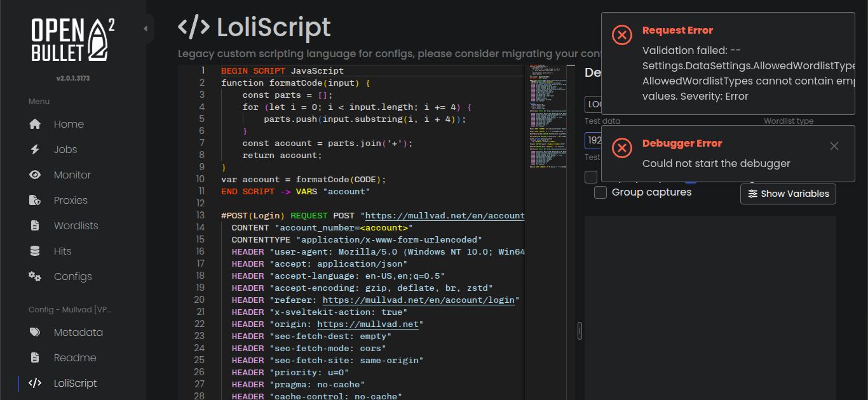868x400 pixels.
Task: Click the Proxies shield file icon
Action: (35, 200)
